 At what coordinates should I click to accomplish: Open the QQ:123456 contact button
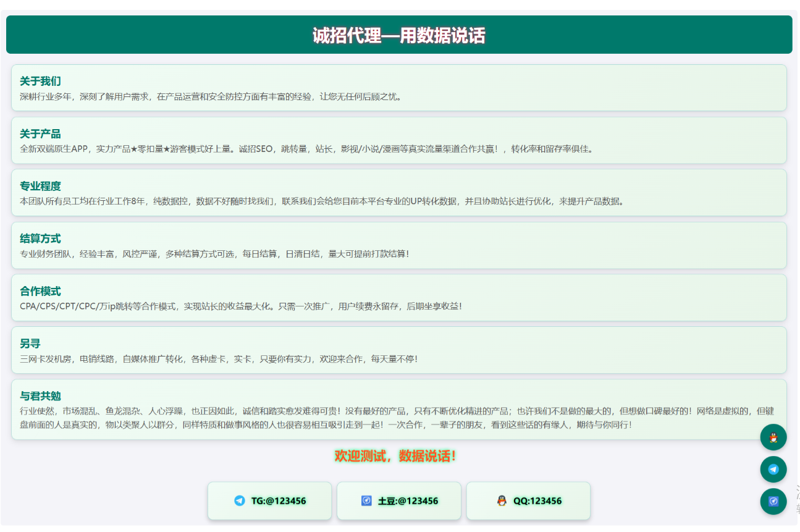[528, 500]
